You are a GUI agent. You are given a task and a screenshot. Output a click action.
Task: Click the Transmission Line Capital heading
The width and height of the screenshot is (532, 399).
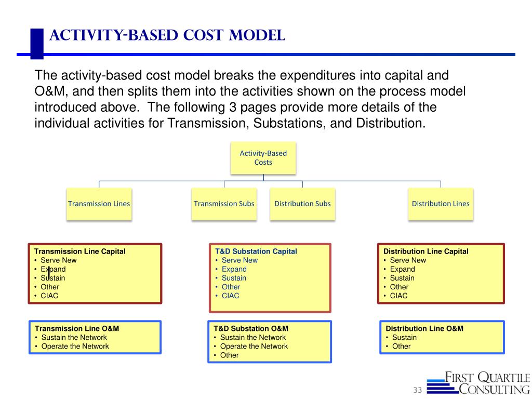pos(79,251)
